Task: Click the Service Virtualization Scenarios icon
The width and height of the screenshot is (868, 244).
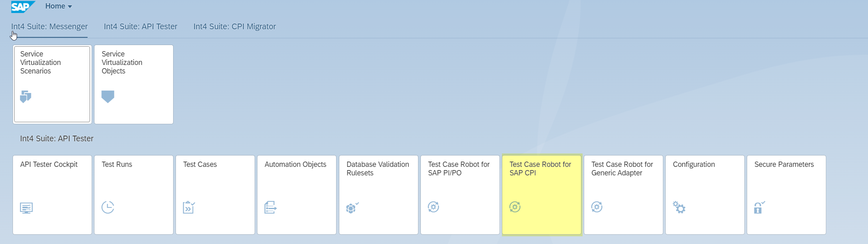Action: 26,97
